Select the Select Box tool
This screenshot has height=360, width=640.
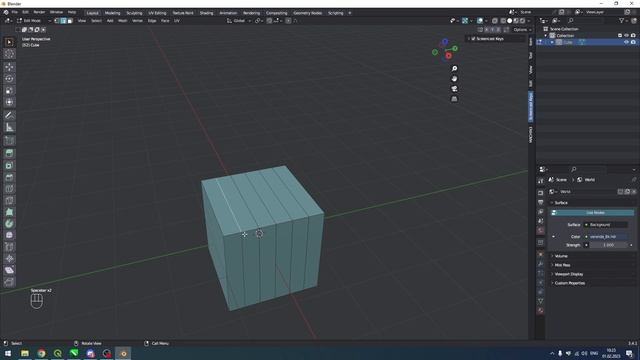(x=9, y=42)
